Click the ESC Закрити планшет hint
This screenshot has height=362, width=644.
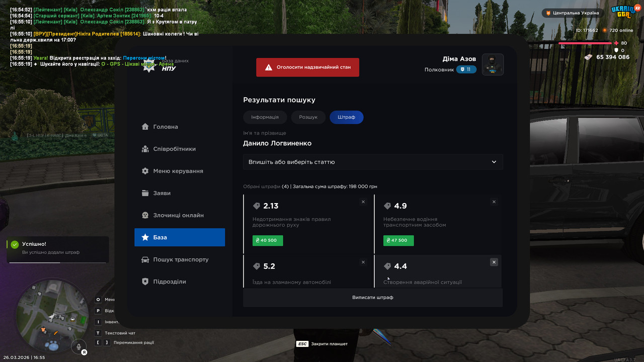coord(322,344)
